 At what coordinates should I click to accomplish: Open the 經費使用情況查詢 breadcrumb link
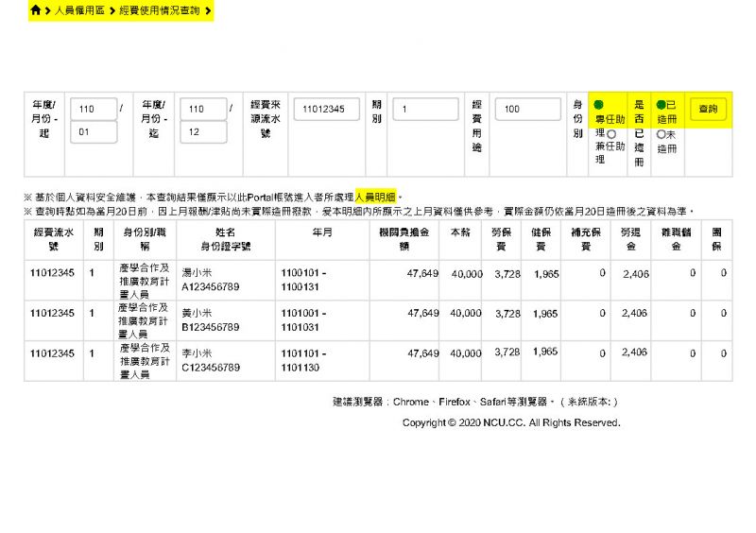click(159, 10)
